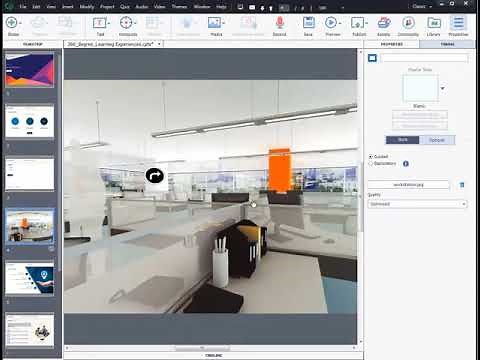The width and height of the screenshot is (480, 360).
Task: Open dropdown arrow next to Media
Action: 223,23
